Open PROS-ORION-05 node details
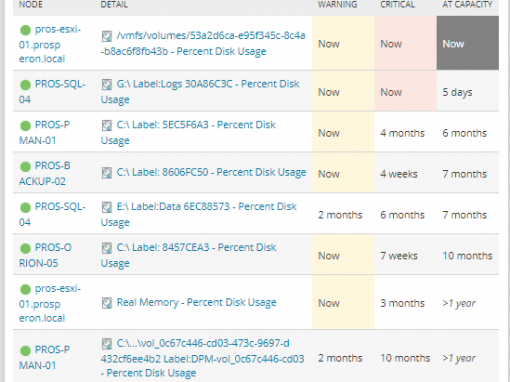This screenshot has height=382, width=510. pyautogui.click(x=45, y=255)
